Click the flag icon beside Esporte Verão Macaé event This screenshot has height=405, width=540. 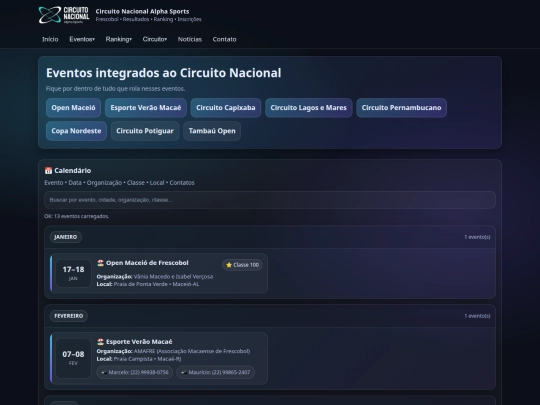(x=101, y=342)
